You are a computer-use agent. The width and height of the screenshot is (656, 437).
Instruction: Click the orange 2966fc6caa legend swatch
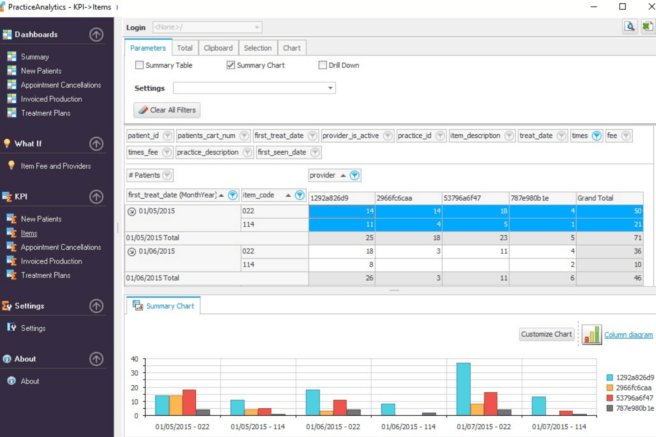[x=610, y=388]
